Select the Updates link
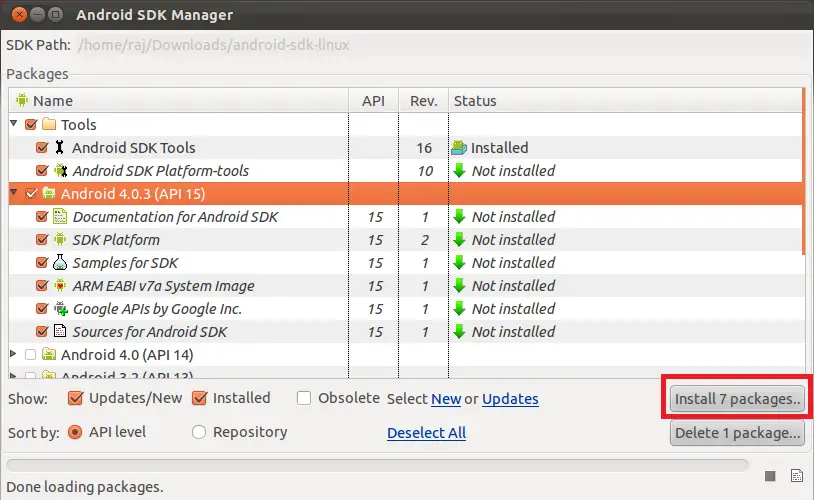 tap(510, 399)
